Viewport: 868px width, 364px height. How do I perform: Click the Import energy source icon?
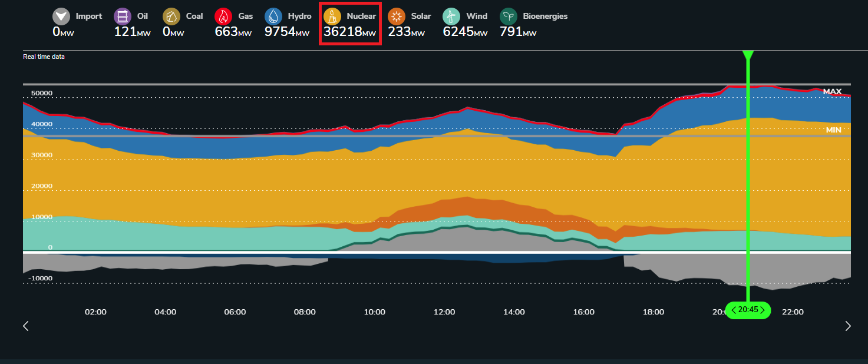[61, 16]
